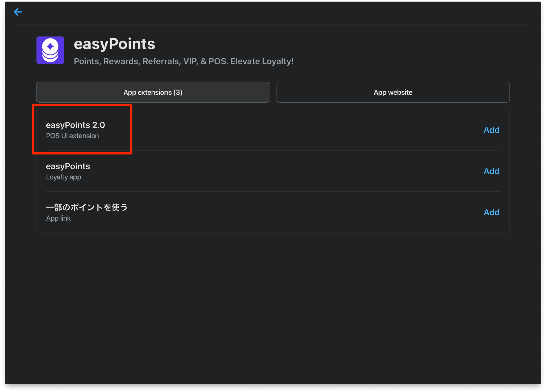Select the easyPoints 2.0 row title
546x392 pixels.
tap(75, 125)
